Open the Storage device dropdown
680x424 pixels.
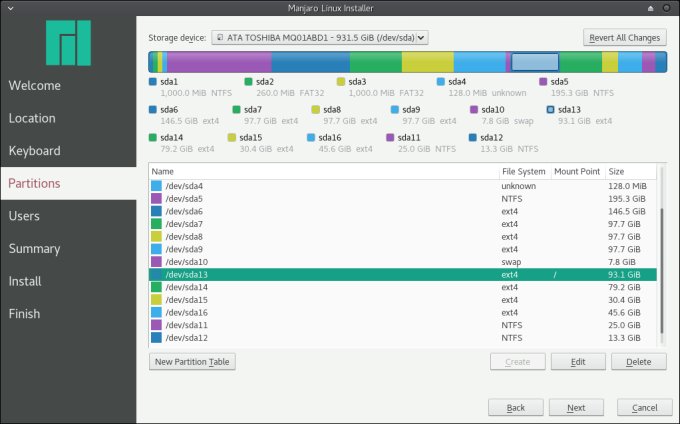pyautogui.click(x=320, y=38)
